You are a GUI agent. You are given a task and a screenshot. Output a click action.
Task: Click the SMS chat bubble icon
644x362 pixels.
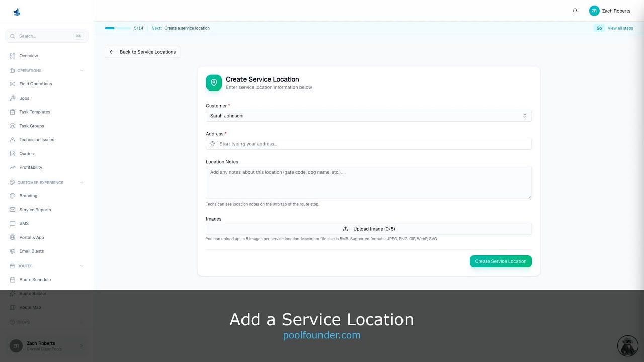[13, 223]
